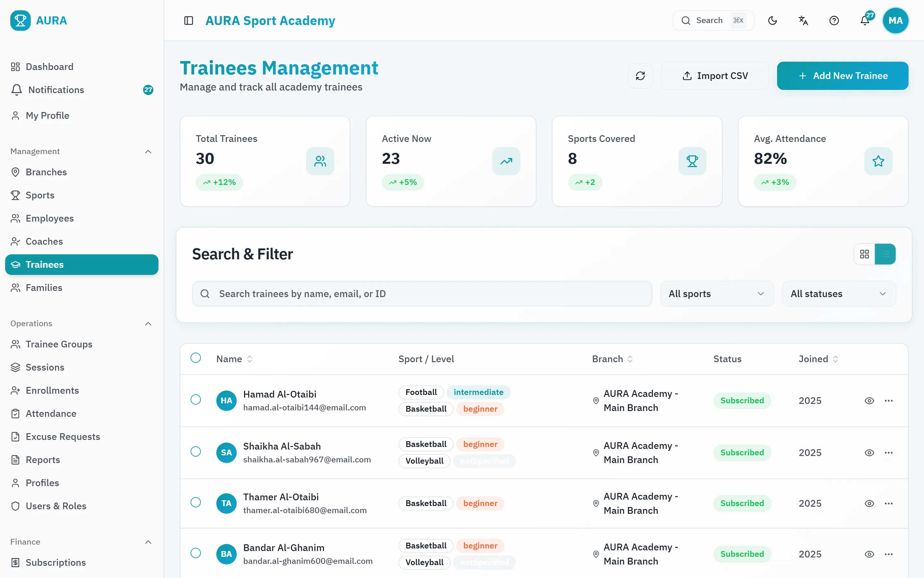924x578 pixels.
Task: Click the AURA trophy logo
Action: tap(21, 21)
